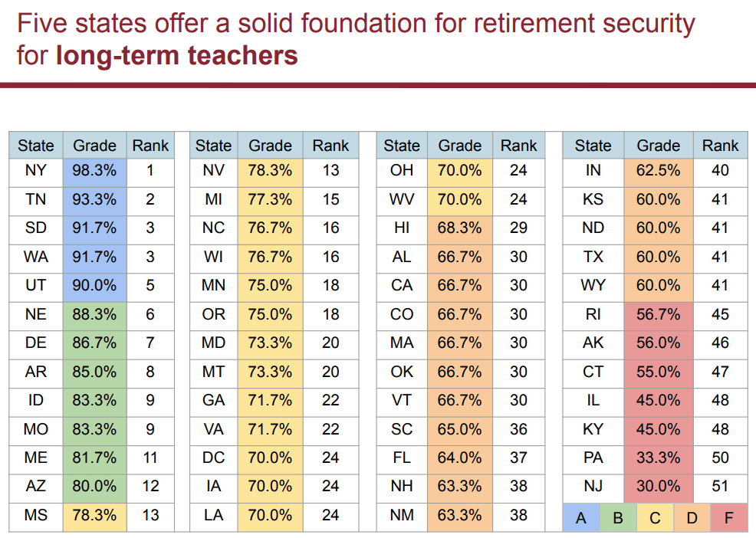Viewport: 756px width, 538px height.
Task: Click the NV state cell
Action: [214, 171]
